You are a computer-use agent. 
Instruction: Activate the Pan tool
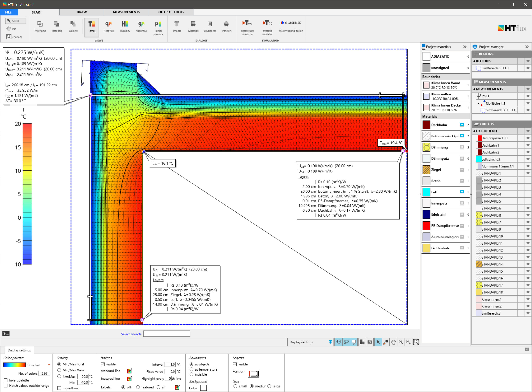(x=12, y=29)
